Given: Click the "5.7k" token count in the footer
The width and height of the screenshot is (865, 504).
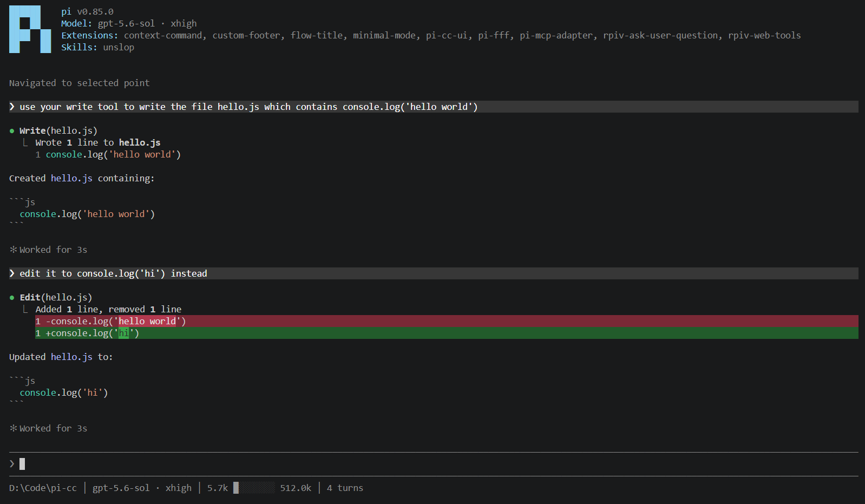Looking at the screenshot, I should coord(218,488).
